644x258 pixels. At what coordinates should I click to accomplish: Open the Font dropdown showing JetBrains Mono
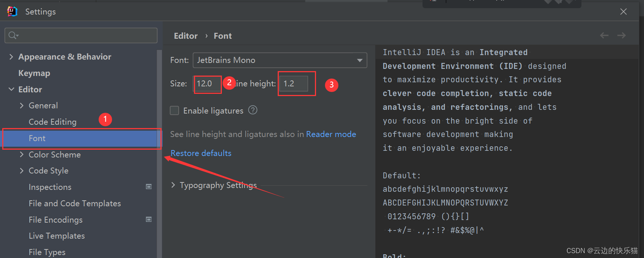pos(280,60)
